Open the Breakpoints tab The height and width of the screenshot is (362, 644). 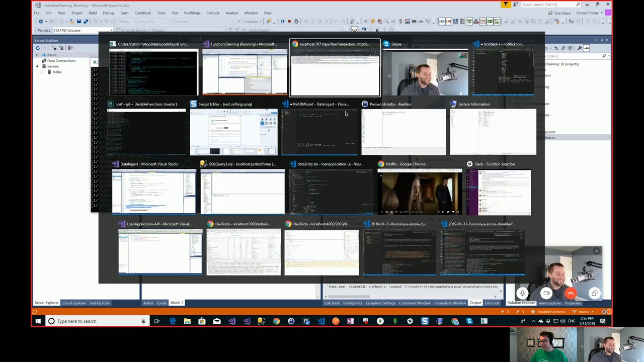click(353, 303)
